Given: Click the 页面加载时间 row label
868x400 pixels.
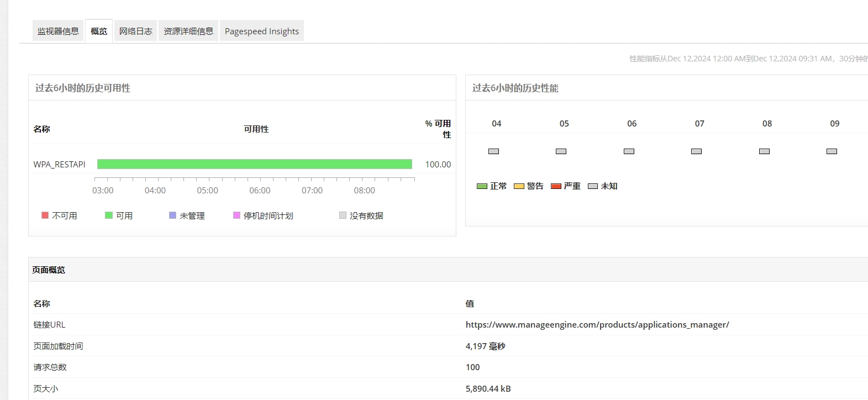Looking at the screenshot, I should point(58,346).
